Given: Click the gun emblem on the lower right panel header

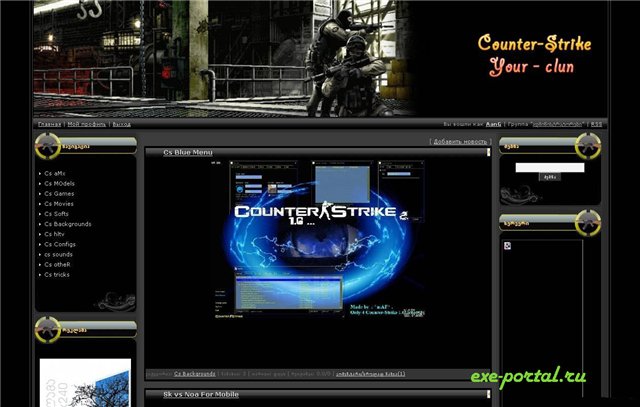Looking at the screenshot, I should tap(588, 223).
